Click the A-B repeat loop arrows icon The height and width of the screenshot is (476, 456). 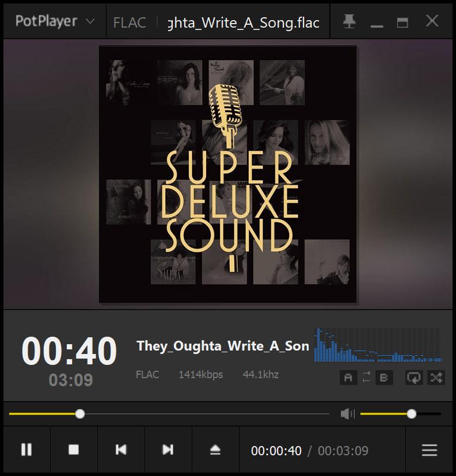pos(366,378)
